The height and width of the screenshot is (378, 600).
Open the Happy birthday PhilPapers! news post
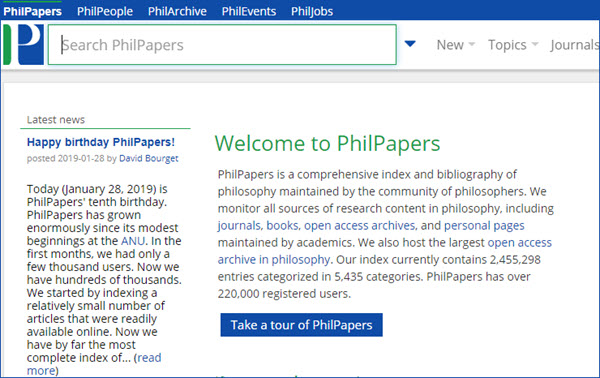coord(101,142)
